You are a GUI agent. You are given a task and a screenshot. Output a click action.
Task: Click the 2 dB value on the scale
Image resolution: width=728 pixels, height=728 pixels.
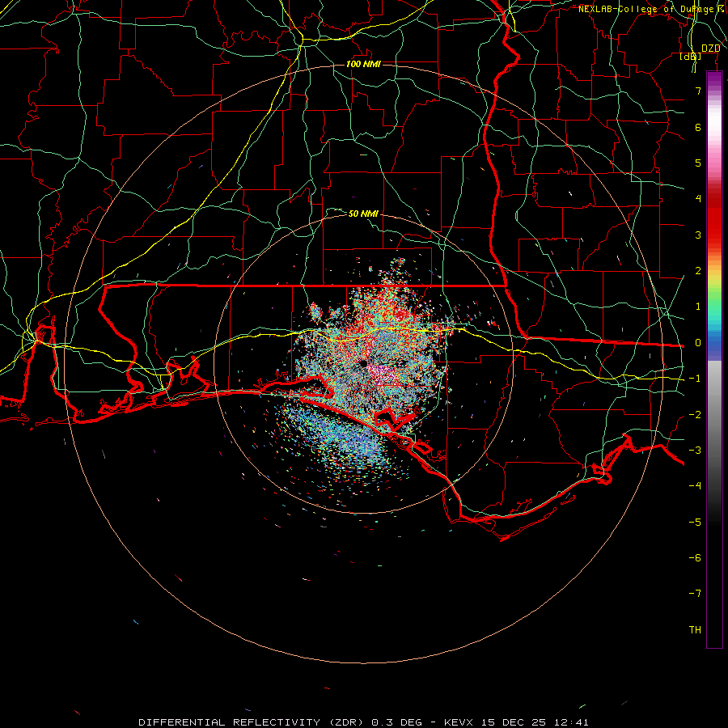[x=698, y=271]
